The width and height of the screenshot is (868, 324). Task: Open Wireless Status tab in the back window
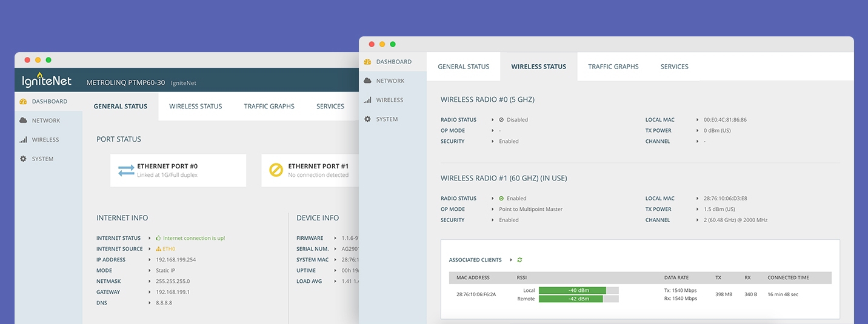tap(195, 106)
